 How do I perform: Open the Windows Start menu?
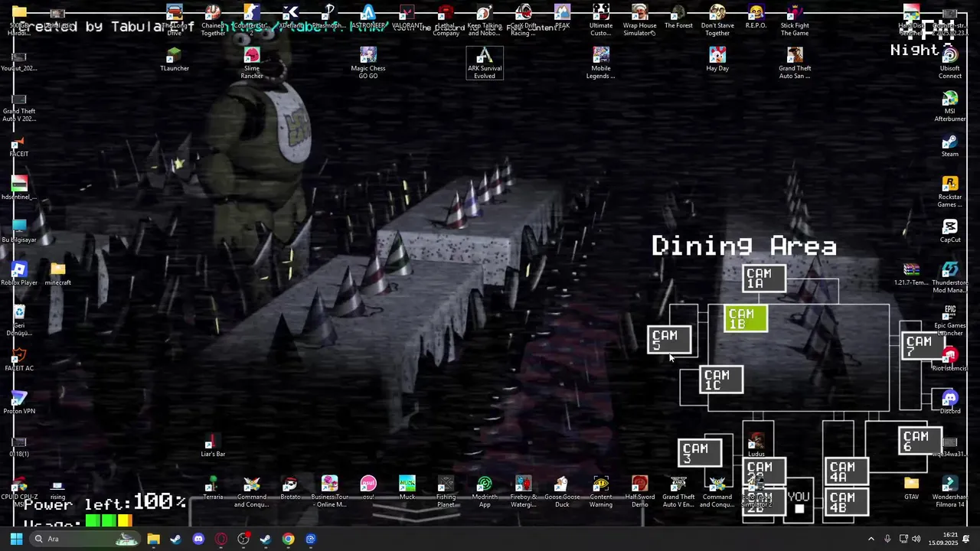click(16, 539)
